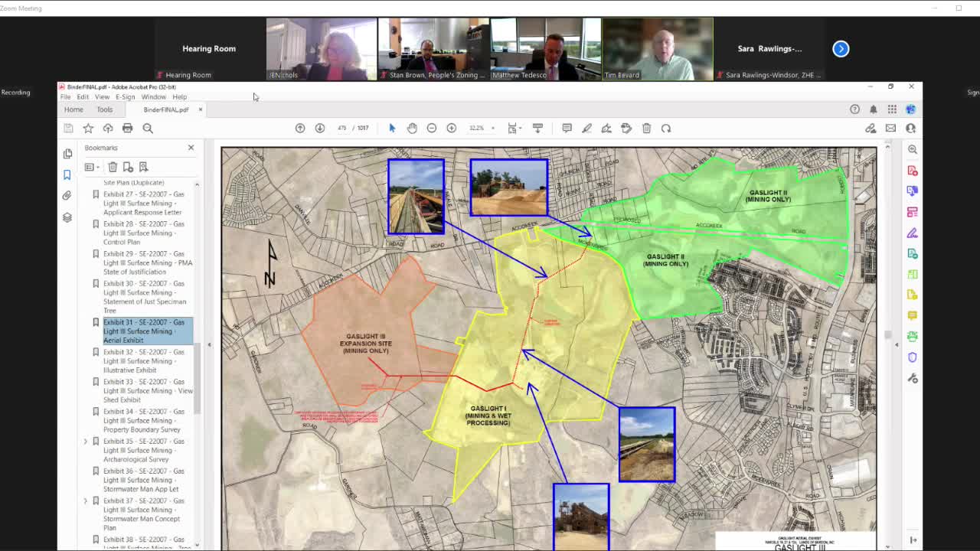Toggle the Bookmarks panel icon

[67, 174]
